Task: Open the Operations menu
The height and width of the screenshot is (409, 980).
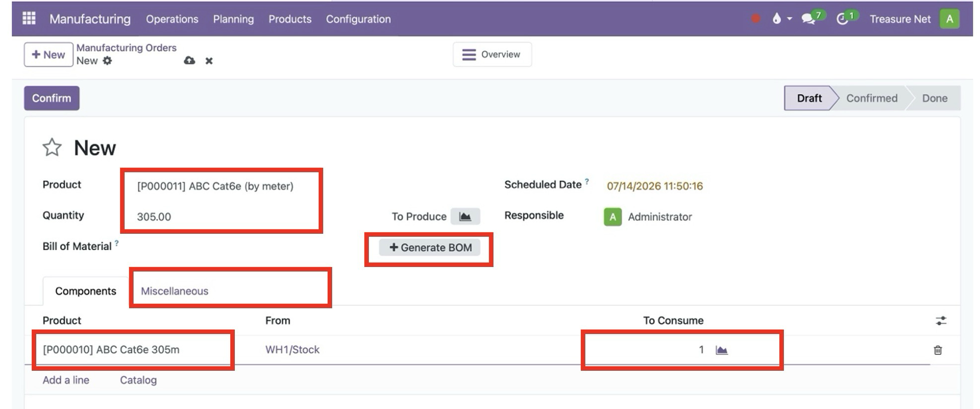Action: [x=172, y=19]
